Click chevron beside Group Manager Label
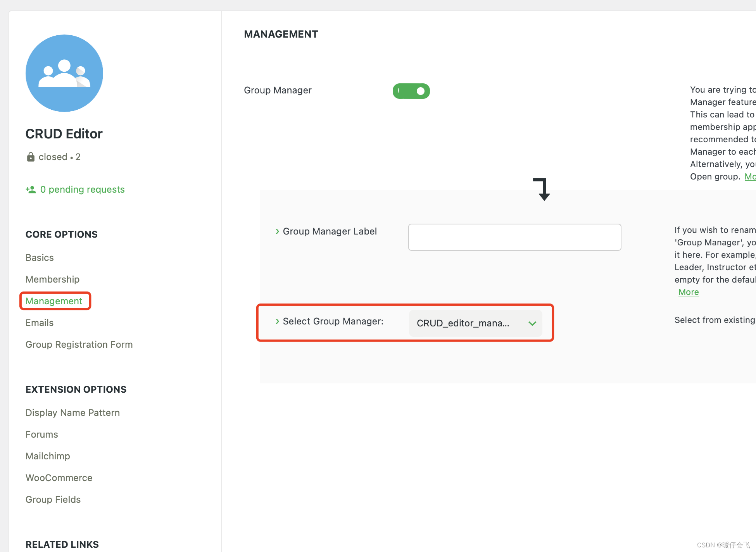The height and width of the screenshot is (552, 756). [277, 231]
